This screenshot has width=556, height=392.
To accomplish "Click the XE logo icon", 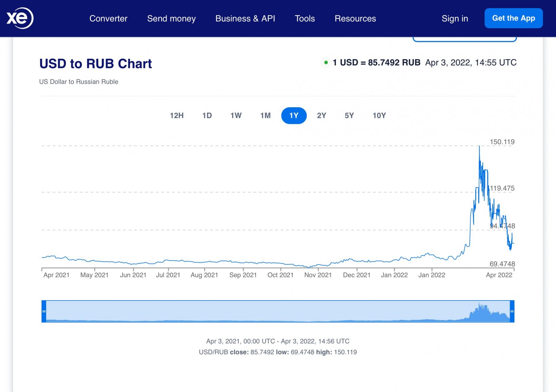I will point(20,18).
